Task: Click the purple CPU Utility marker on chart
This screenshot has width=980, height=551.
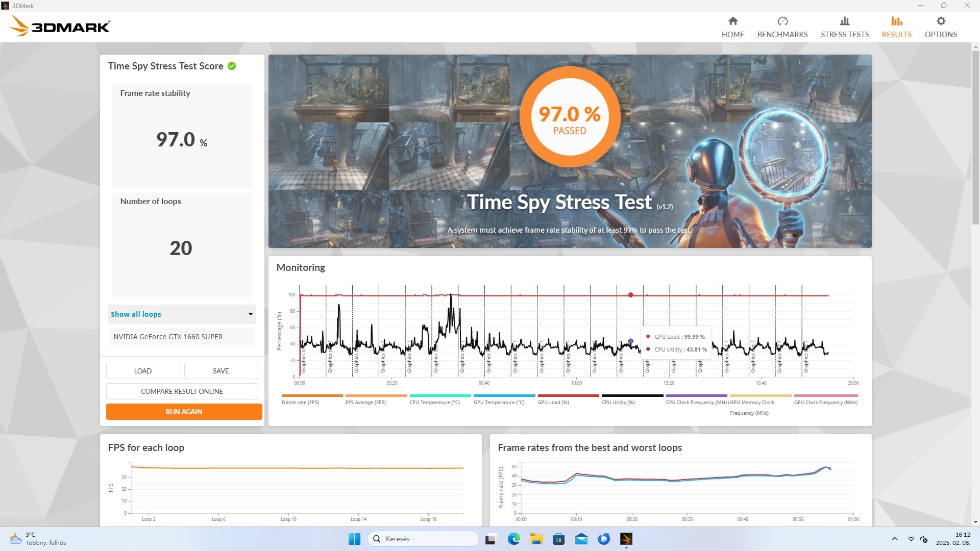Action: click(631, 341)
